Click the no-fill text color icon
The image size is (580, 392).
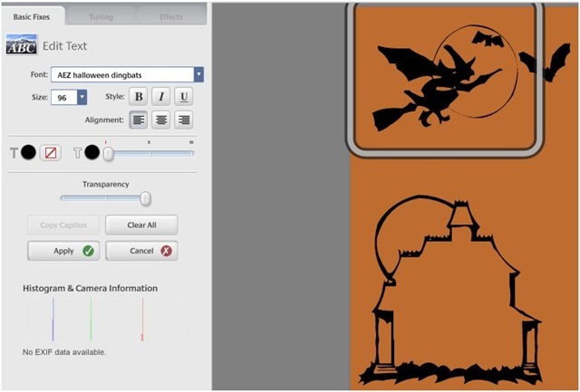[51, 153]
